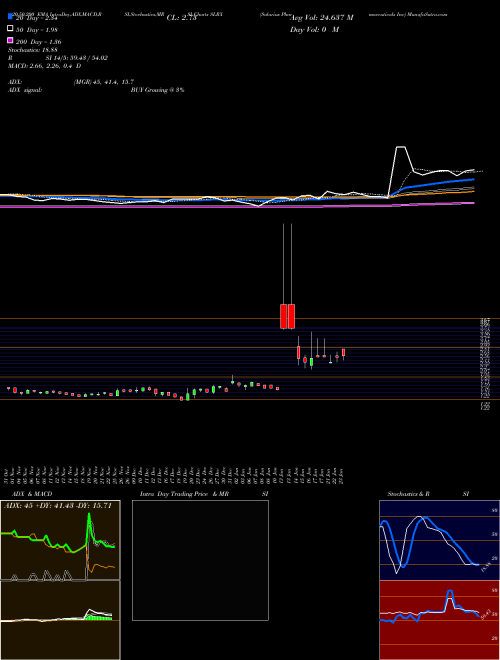
Task: Click the 'Avg Vol: 24.637 M' label
Action: point(322,18)
